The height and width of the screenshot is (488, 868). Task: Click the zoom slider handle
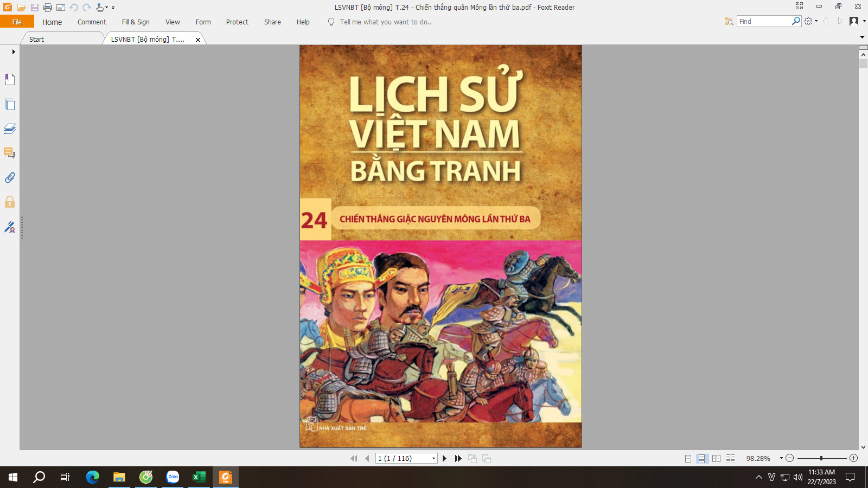[x=821, y=458]
